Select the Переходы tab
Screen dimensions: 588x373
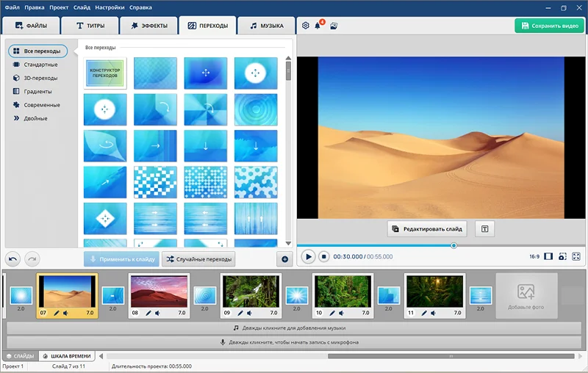(x=208, y=26)
